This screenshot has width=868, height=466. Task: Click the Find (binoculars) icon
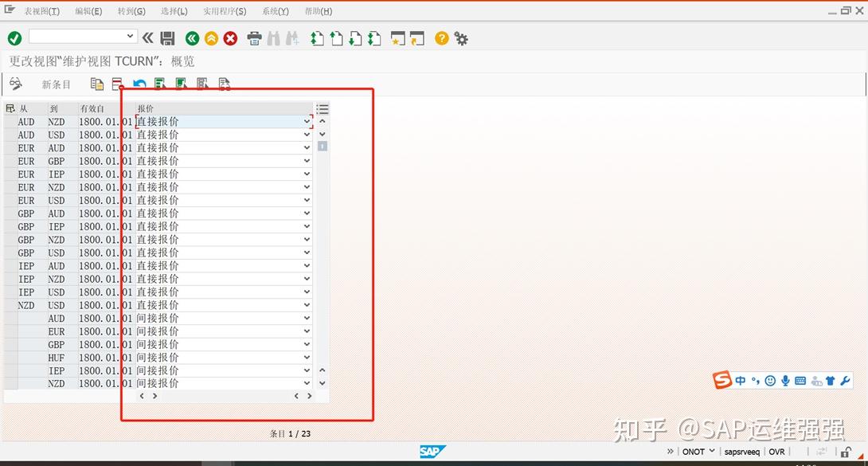tap(272, 37)
